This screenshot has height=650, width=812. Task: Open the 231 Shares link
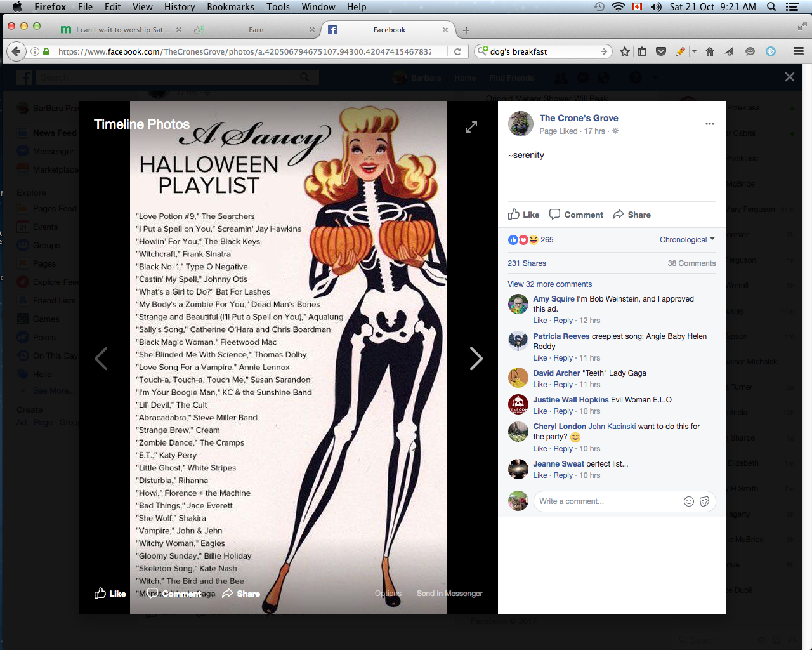[527, 263]
